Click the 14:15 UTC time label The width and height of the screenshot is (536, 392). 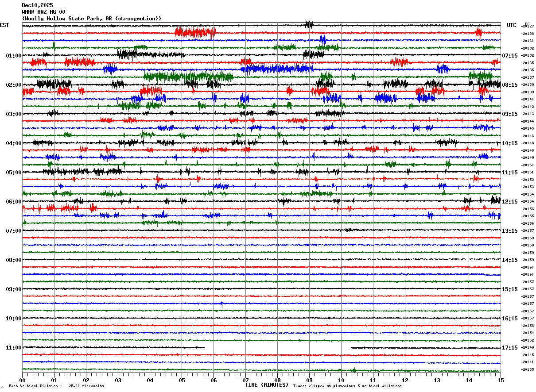[x=510, y=260]
